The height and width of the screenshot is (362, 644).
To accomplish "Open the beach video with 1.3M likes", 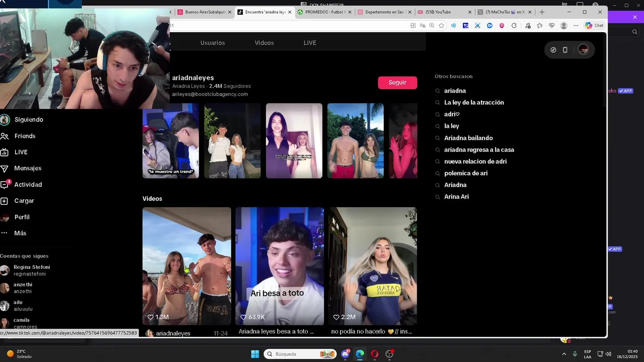I will point(187,266).
